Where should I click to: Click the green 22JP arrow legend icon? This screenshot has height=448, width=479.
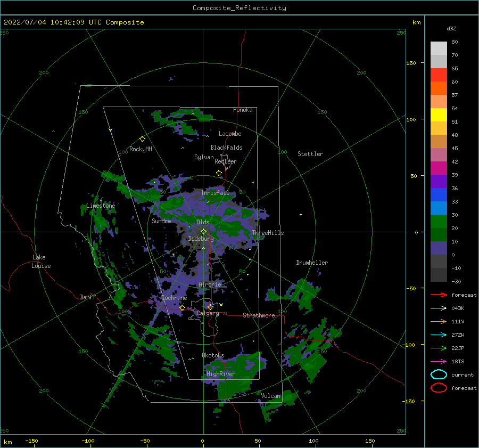coord(439,348)
